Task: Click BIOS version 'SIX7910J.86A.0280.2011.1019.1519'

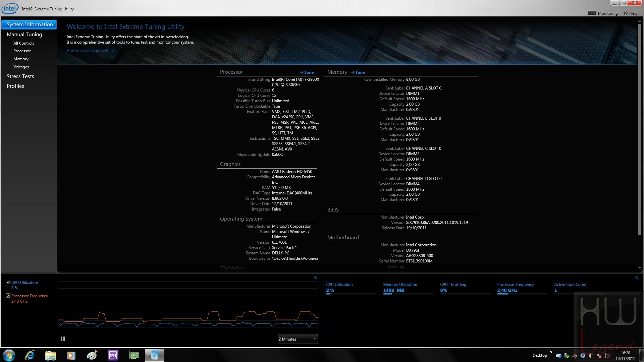Action: pos(437,223)
